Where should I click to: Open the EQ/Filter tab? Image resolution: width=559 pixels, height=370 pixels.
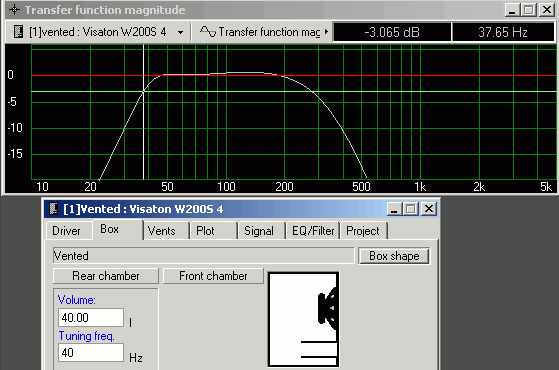point(313,231)
